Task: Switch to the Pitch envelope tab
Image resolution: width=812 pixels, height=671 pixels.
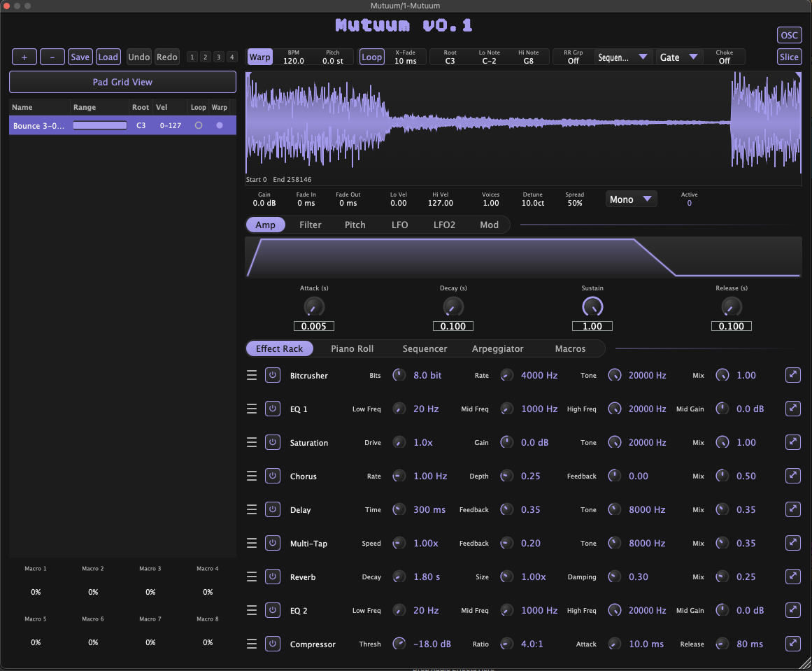Action: point(355,225)
